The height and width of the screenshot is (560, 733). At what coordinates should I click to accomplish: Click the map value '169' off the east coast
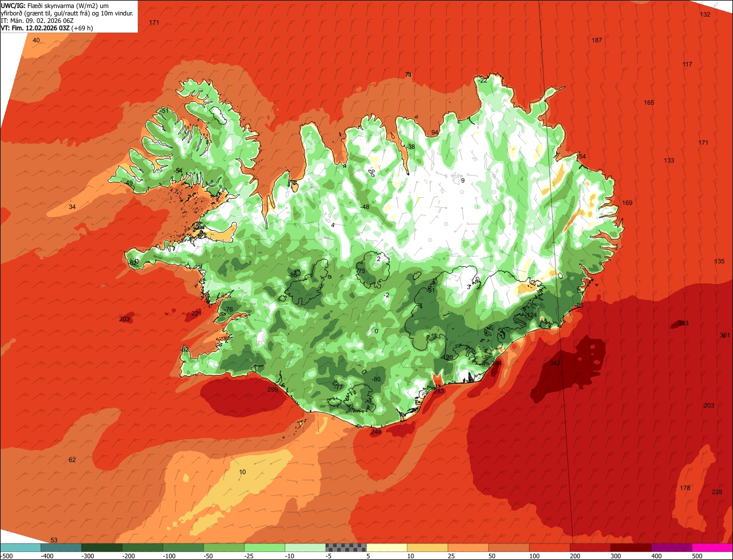coord(627,203)
